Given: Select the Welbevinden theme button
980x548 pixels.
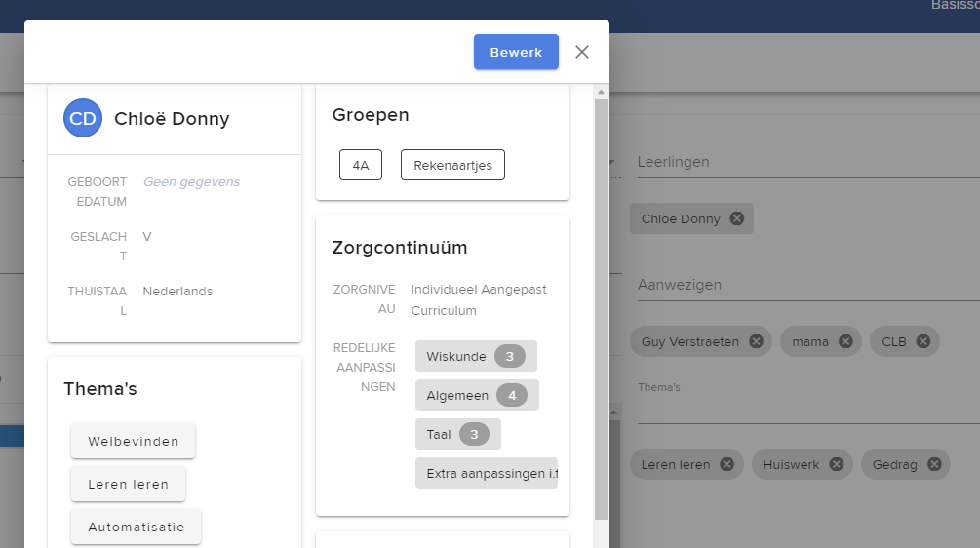Looking at the screenshot, I should pyautogui.click(x=134, y=441).
